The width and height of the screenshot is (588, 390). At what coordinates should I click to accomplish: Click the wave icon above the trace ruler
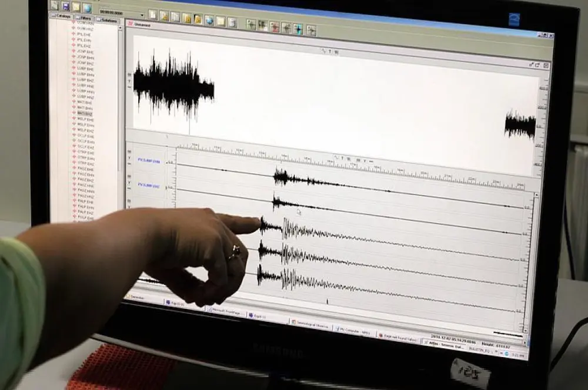[336, 158]
